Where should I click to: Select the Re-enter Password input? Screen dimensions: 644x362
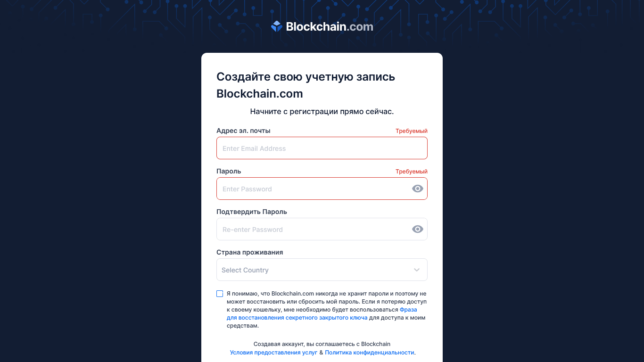click(312, 230)
